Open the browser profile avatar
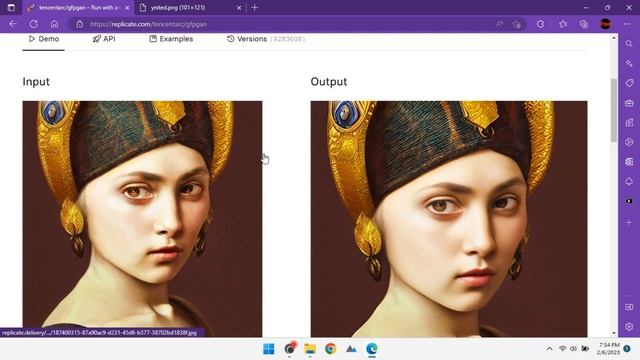This screenshot has width=640, height=360. (606, 24)
